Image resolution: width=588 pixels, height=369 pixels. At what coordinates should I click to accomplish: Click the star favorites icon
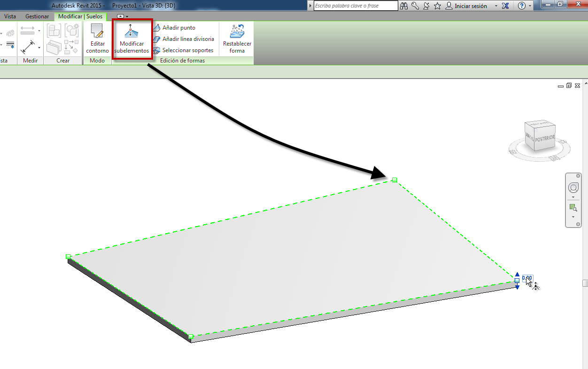click(x=437, y=6)
